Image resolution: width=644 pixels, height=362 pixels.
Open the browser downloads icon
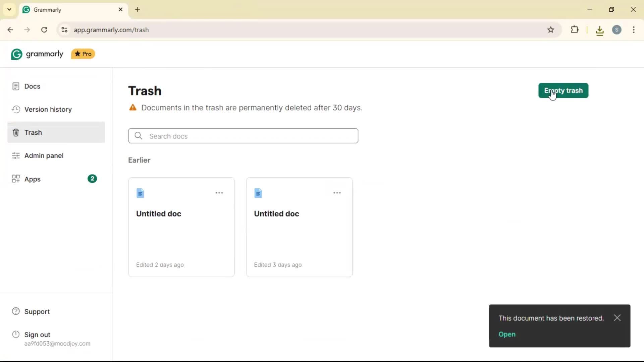tap(600, 31)
